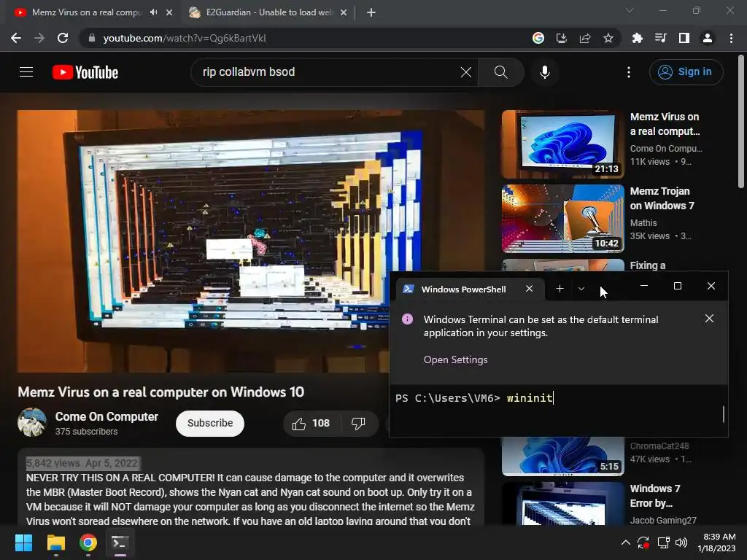The width and height of the screenshot is (747, 560).
Task: Show hidden system tray icons
Action: coord(625,542)
